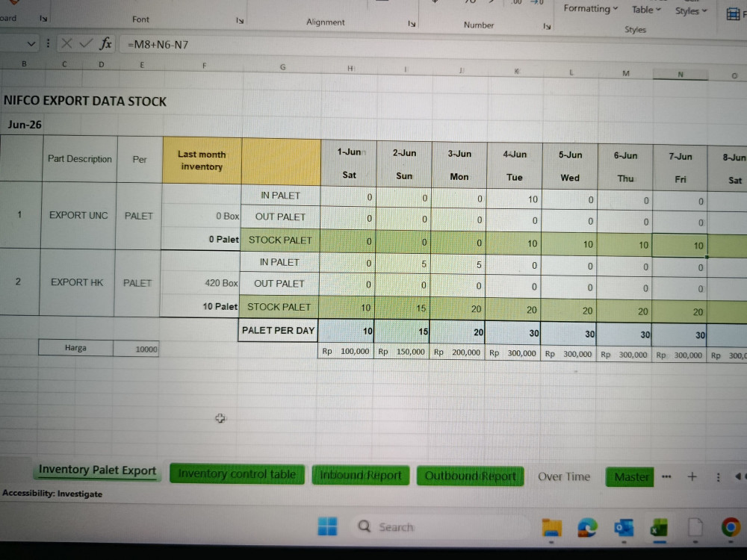
Task: Select the Harga value 10000 cell
Action: [x=136, y=349]
